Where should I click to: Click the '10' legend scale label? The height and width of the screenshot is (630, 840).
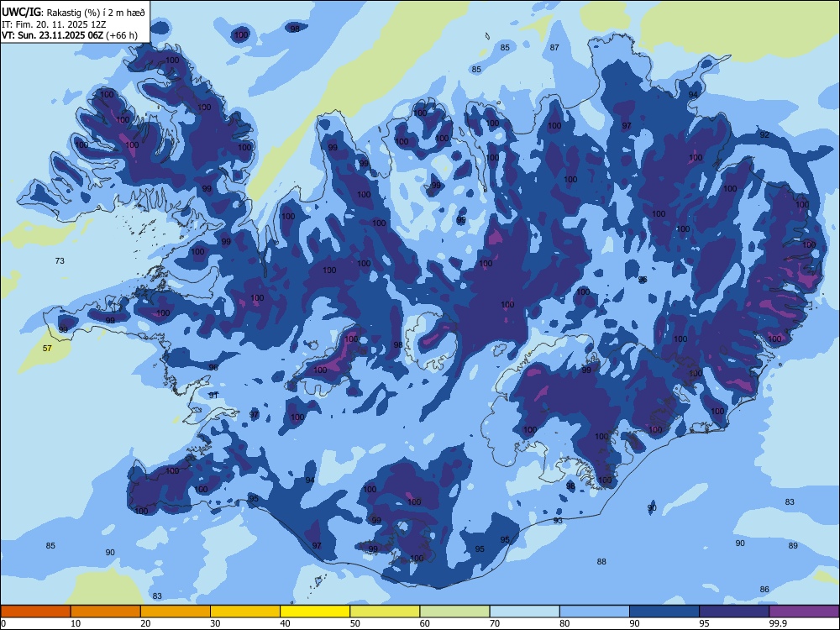pos(76,623)
